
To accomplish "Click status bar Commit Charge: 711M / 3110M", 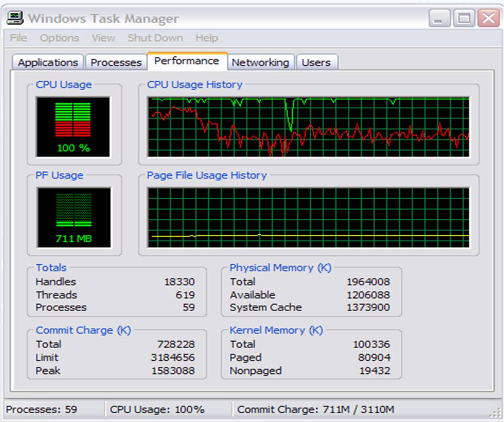I will [315, 409].
